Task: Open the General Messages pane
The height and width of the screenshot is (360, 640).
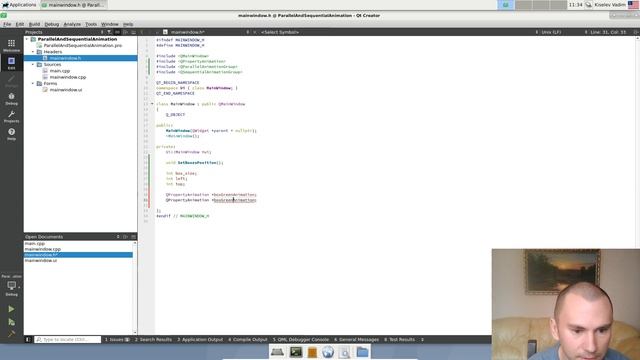Action: 356,339
